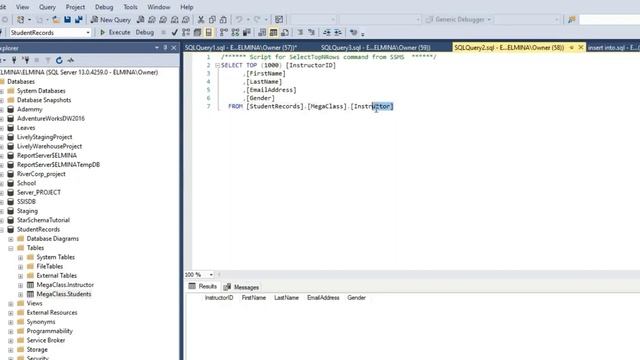640x360 pixels.
Task: Copy the selected text
Action: pos(212,20)
